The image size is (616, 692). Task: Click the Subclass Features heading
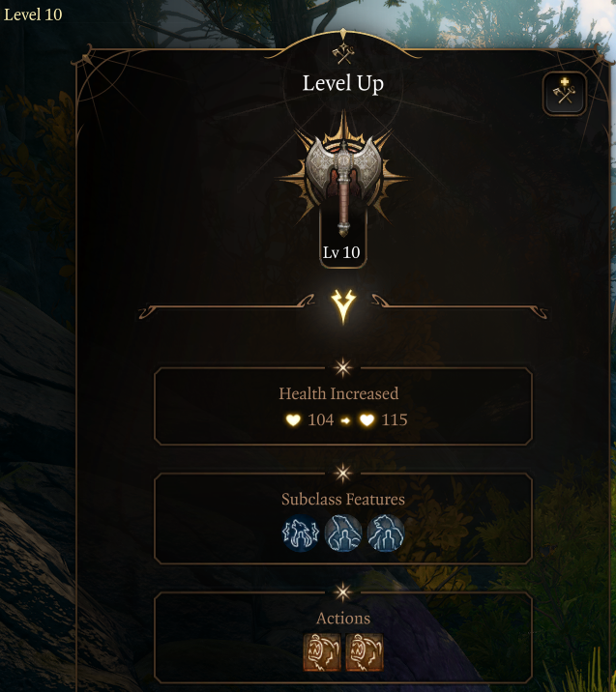point(343,499)
